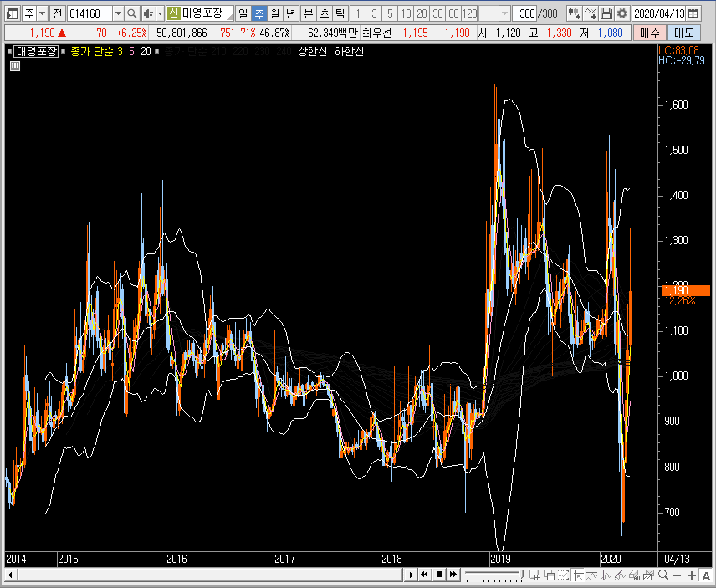Click the 매수 buy button

click(x=649, y=33)
